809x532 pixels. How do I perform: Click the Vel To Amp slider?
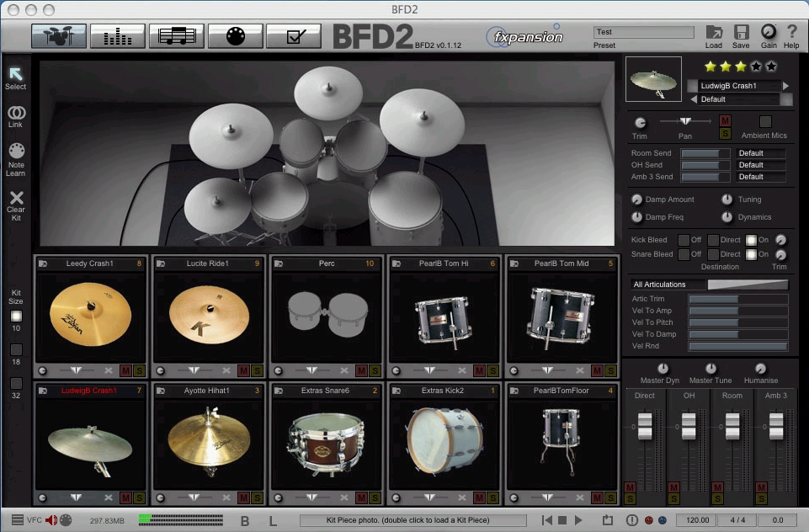click(737, 311)
